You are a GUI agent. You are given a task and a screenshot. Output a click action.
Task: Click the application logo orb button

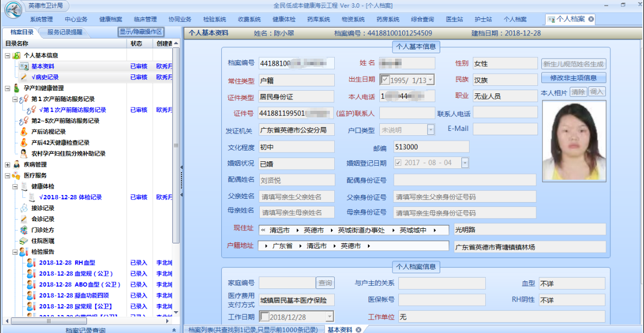point(14,8)
